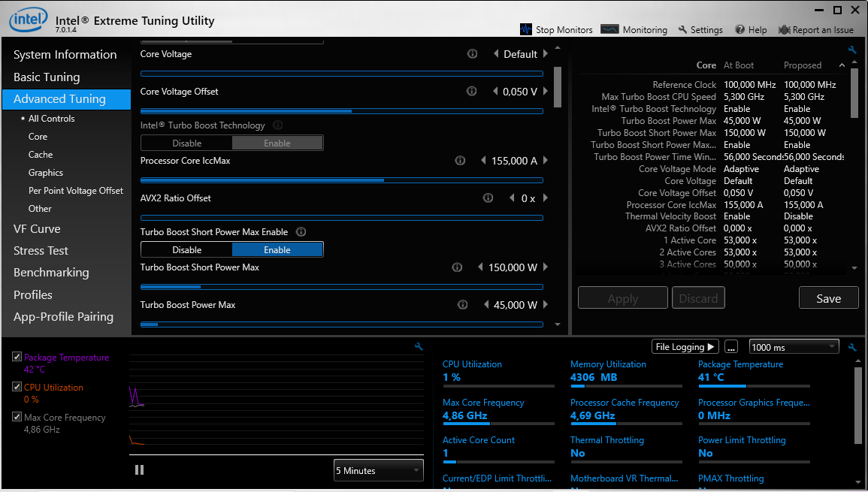The height and width of the screenshot is (492, 868).
Task: Collapse the Core section in proposed panel
Action: point(842,65)
